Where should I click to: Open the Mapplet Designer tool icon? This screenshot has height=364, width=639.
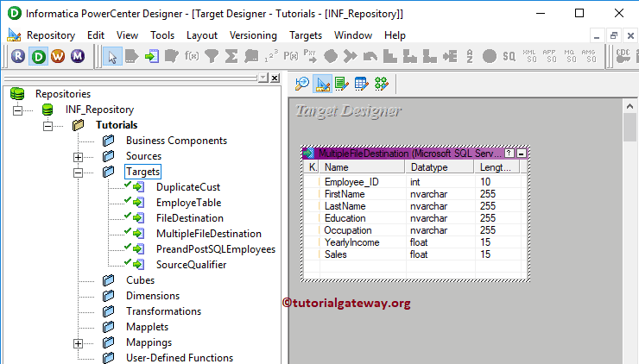[x=362, y=84]
